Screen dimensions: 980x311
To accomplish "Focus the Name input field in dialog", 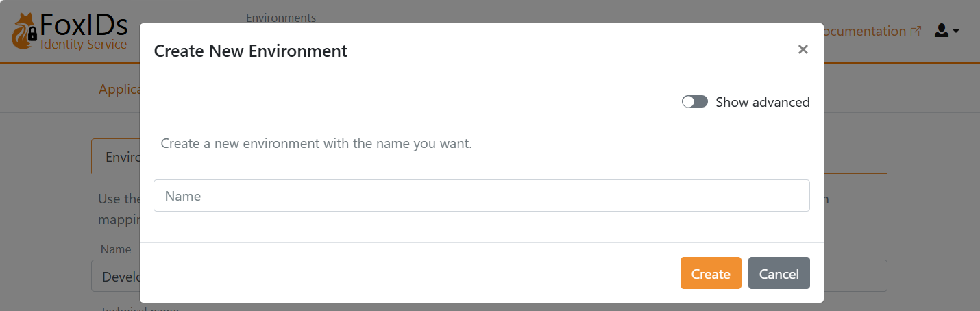I will point(481,196).
